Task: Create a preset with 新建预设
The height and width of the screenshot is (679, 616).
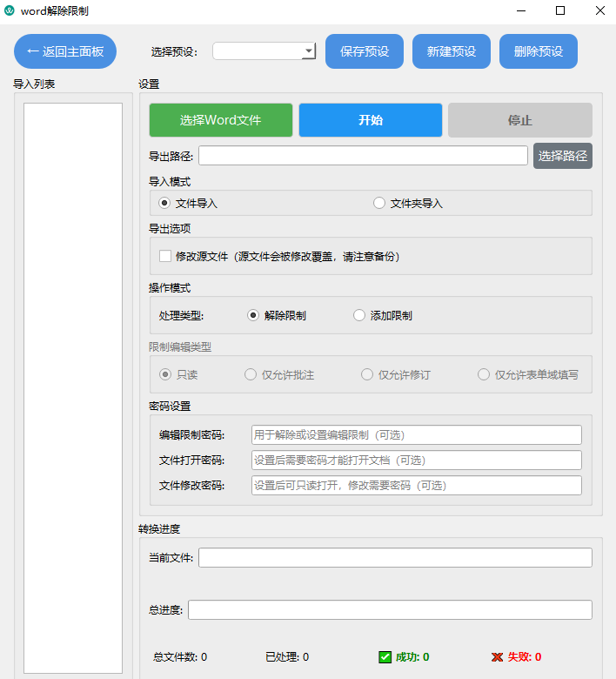Action: [452, 51]
